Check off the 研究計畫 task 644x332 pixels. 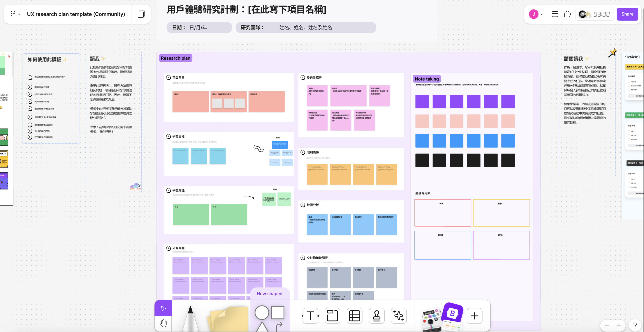coord(629,82)
